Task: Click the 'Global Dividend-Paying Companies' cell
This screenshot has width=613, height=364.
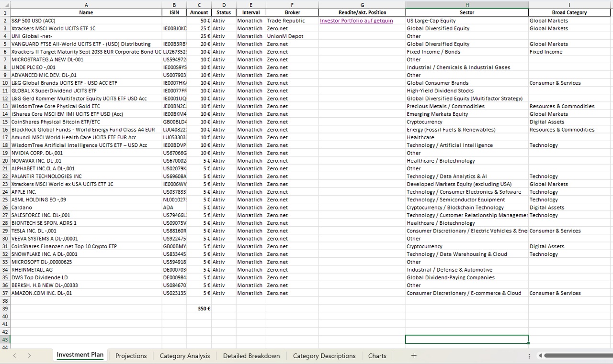Action: (467, 277)
